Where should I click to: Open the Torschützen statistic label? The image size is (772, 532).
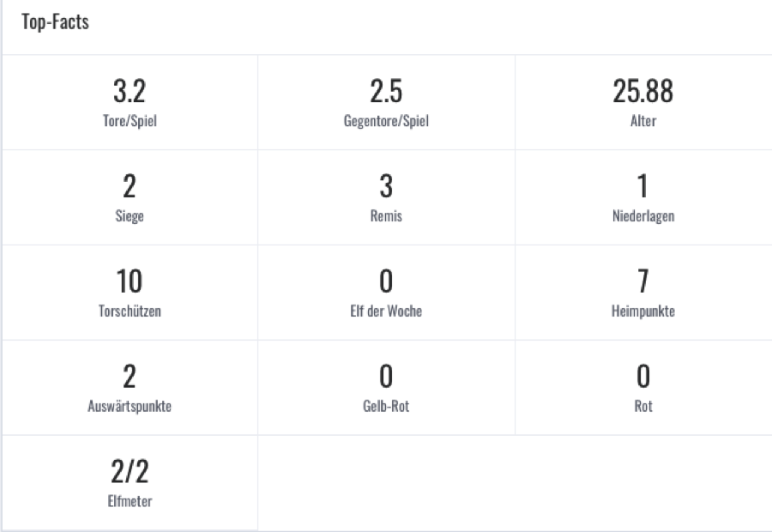tap(130, 311)
